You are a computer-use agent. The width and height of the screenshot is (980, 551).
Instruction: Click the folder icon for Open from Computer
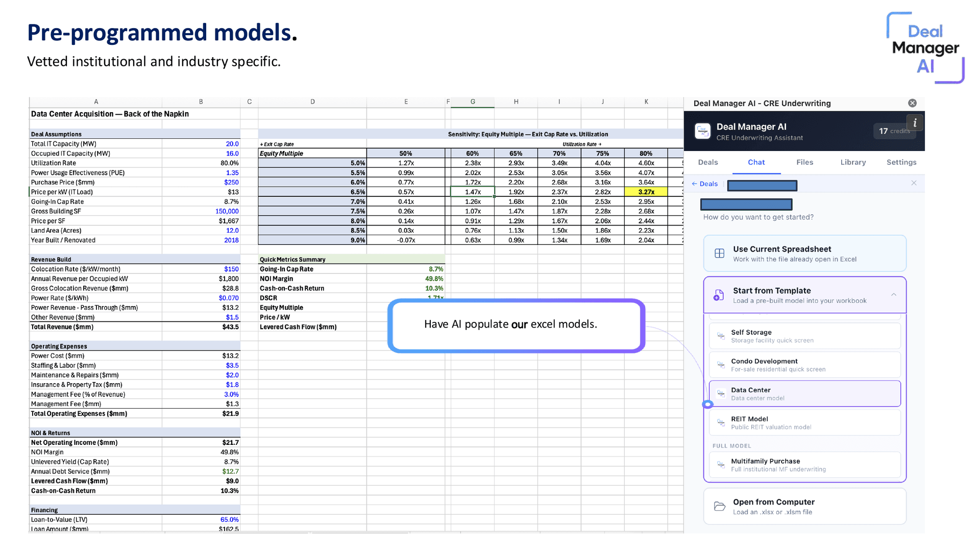[719, 506]
